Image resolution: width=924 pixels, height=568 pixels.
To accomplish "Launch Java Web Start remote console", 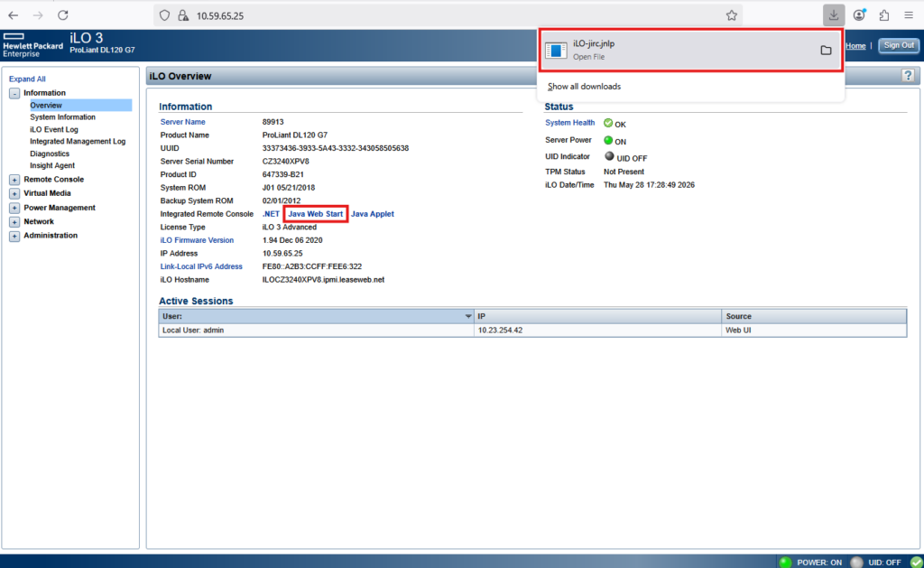I will click(315, 213).
